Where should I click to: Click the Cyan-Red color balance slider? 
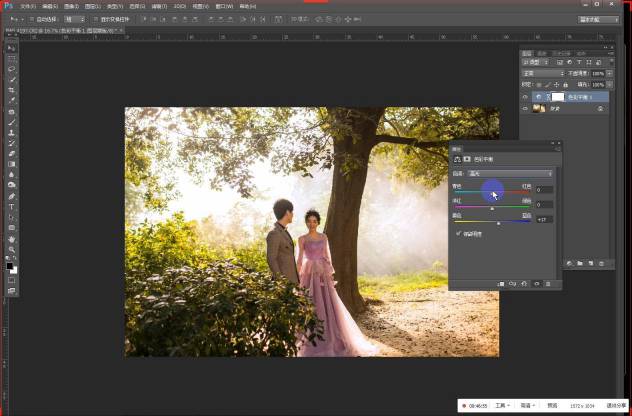[492, 190]
